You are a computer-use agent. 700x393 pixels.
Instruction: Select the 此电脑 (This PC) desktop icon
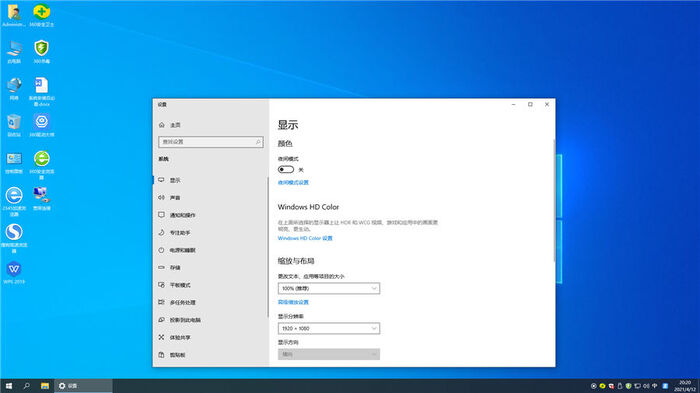(x=14, y=52)
